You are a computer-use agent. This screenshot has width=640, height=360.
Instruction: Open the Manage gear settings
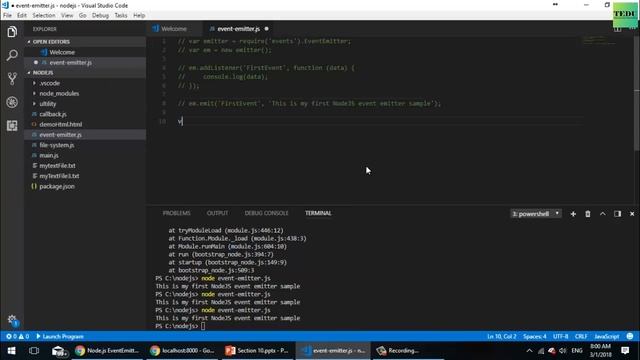tap(12, 320)
